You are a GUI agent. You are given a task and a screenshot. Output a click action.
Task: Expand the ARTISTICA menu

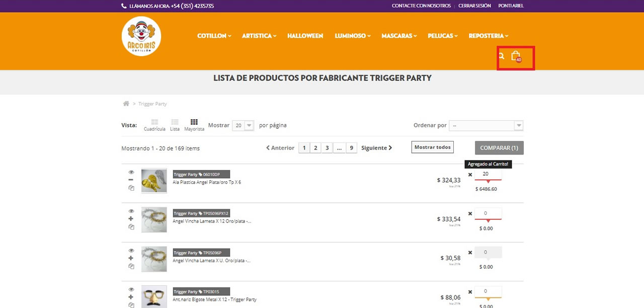[259, 36]
